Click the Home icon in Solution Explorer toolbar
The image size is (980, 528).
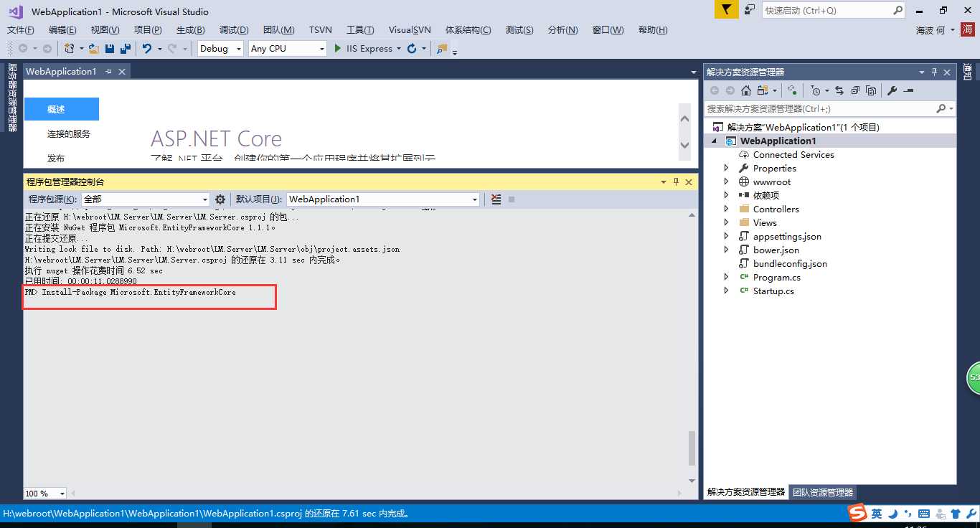pyautogui.click(x=746, y=90)
